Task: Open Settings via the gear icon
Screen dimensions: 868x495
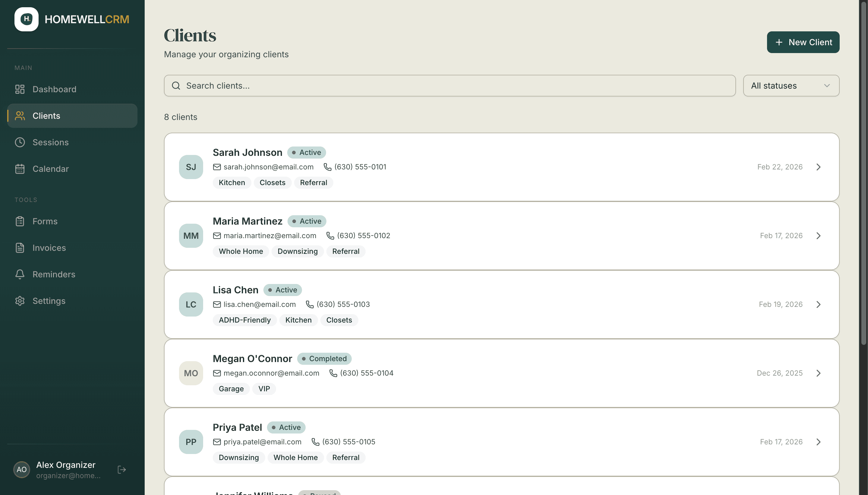Action: pos(20,301)
